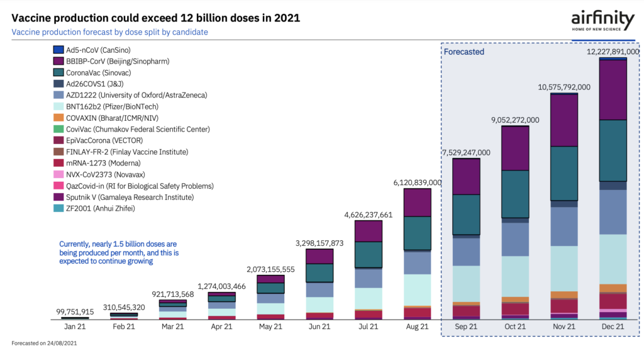Click the value 1,274,003,466
644x346 pixels.
(x=221, y=286)
